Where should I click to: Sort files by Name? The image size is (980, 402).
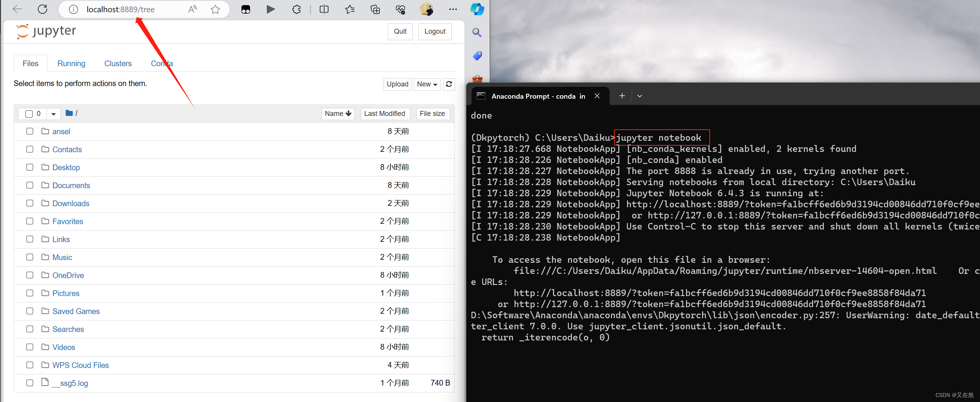point(338,114)
